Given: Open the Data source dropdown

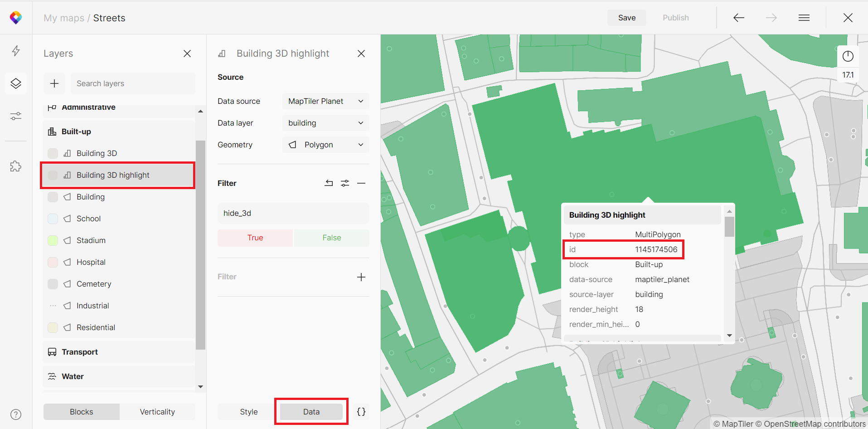Looking at the screenshot, I should 325,101.
